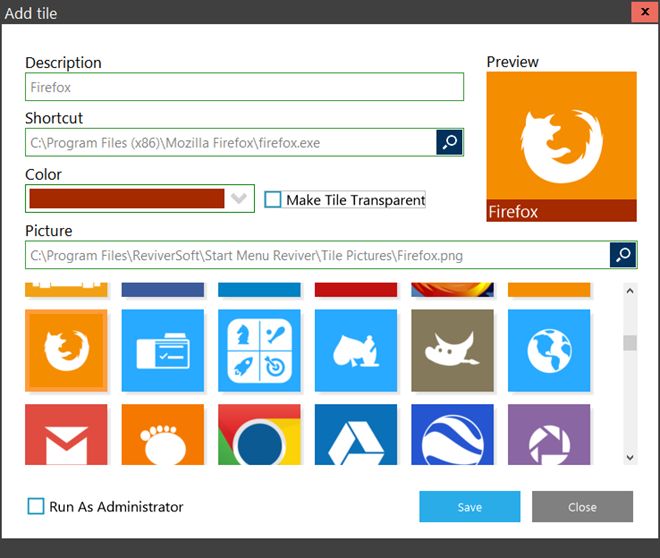The image size is (660, 558).
Task: Select the partially visible dark blue tile
Action: (x=162, y=290)
